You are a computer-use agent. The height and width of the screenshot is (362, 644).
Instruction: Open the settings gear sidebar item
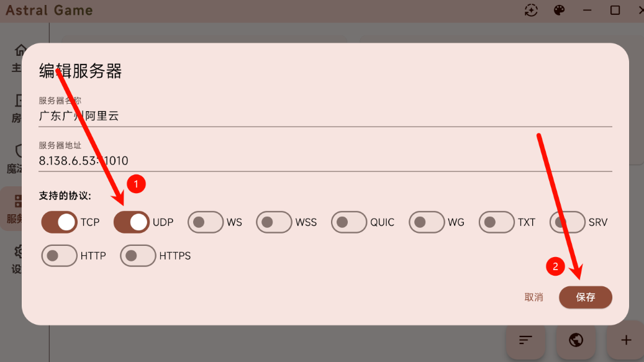pyautogui.click(x=18, y=251)
